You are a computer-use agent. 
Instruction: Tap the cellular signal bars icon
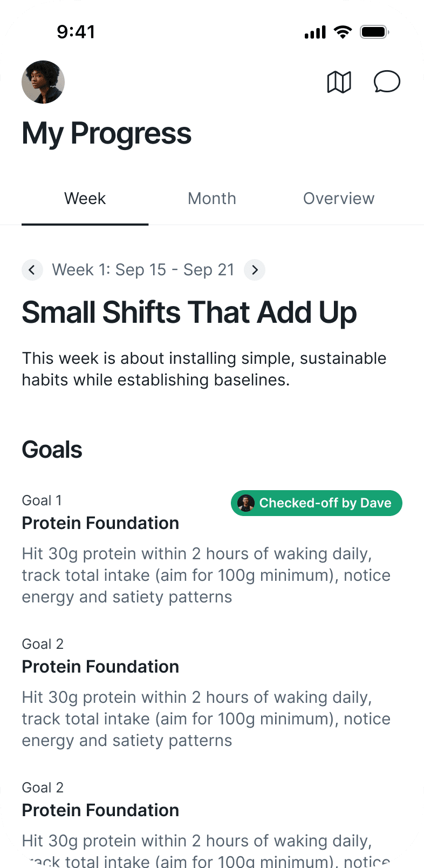click(x=316, y=32)
